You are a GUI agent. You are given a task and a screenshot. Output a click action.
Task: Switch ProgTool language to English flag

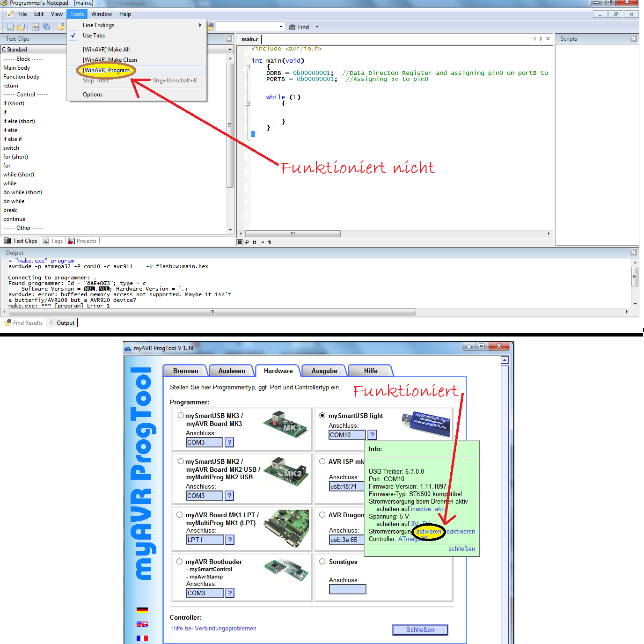pos(142,624)
